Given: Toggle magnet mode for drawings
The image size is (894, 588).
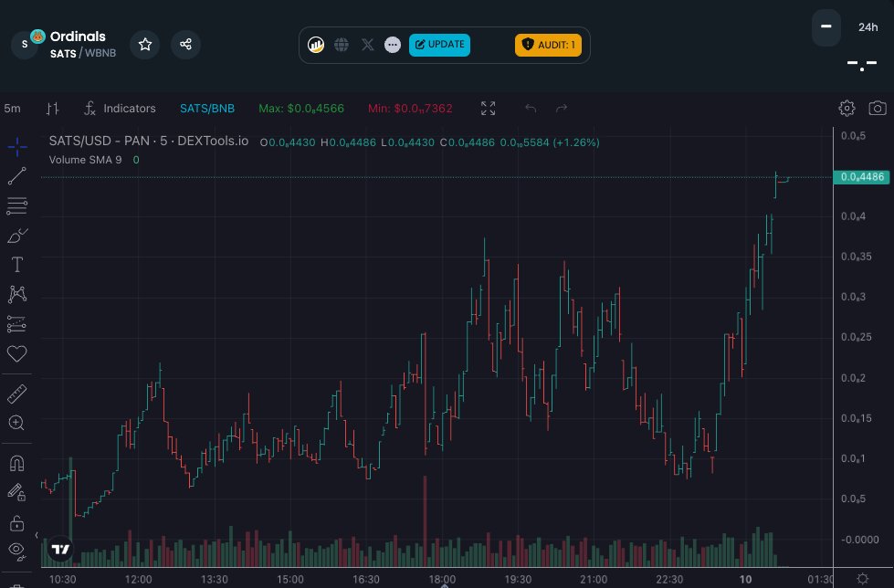Looking at the screenshot, I should 17,463.
